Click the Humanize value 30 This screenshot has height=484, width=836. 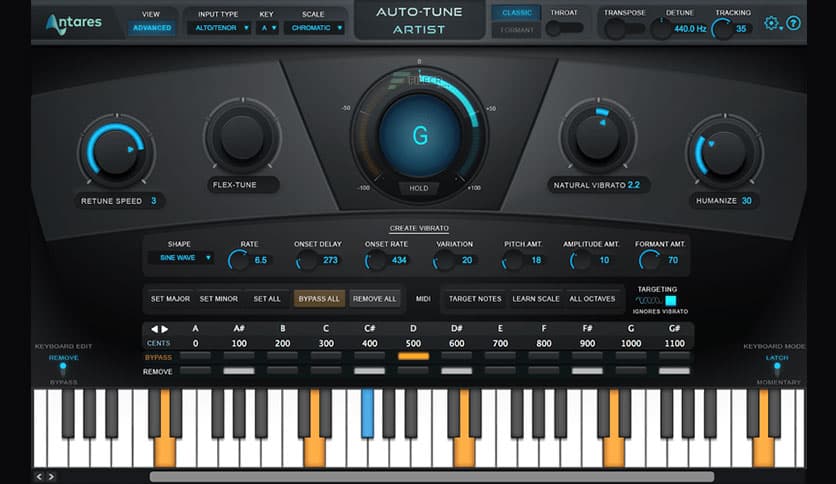tap(746, 201)
